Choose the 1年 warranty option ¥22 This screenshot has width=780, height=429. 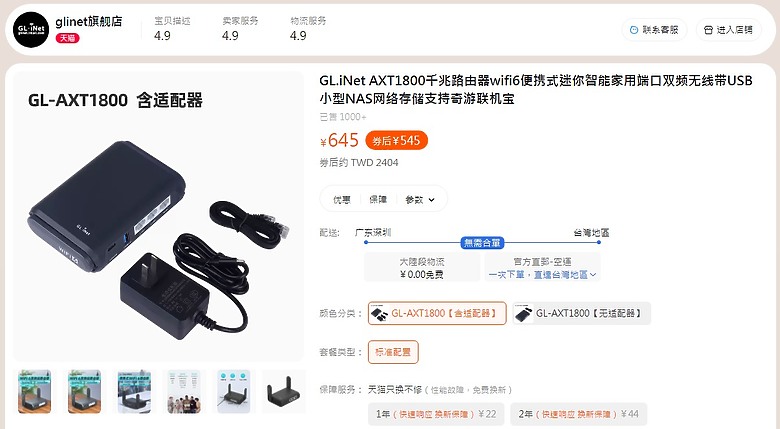coord(436,414)
